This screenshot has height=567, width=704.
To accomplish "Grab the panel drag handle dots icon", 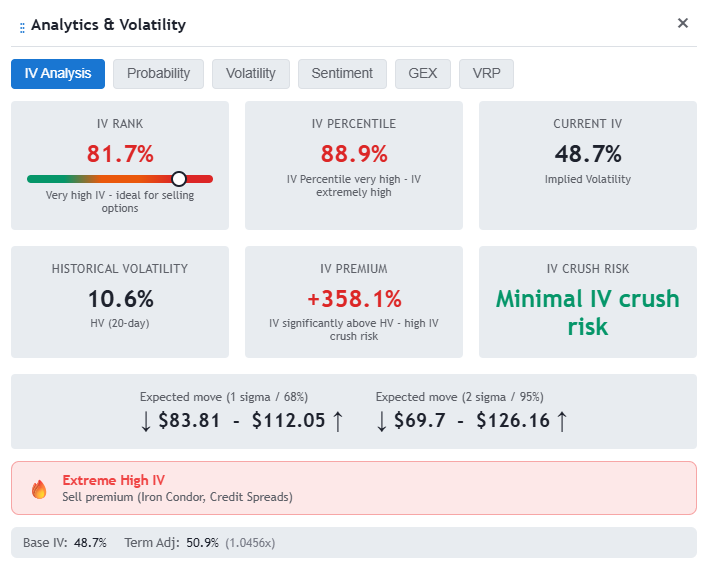I will point(22,28).
